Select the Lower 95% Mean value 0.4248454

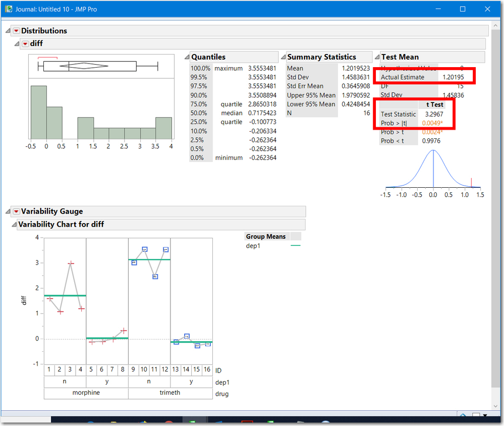[x=356, y=104]
